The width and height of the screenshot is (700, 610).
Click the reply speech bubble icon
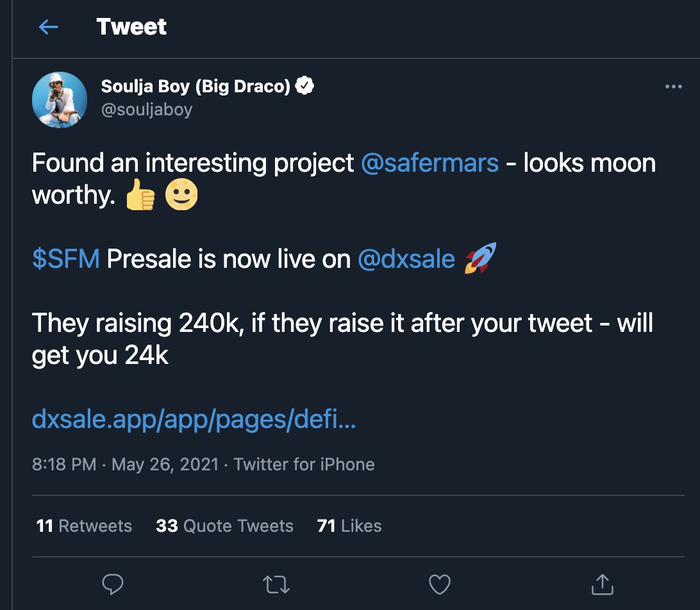[113, 584]
